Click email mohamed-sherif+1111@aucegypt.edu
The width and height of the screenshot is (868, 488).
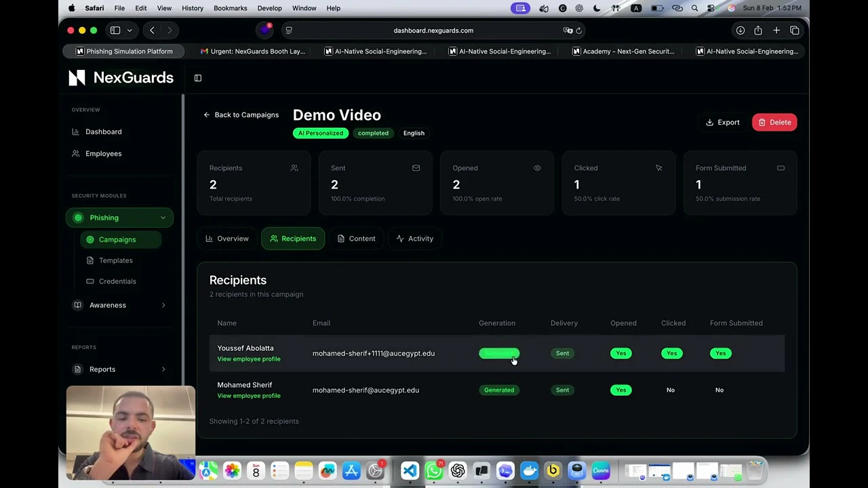pos(374,353)
